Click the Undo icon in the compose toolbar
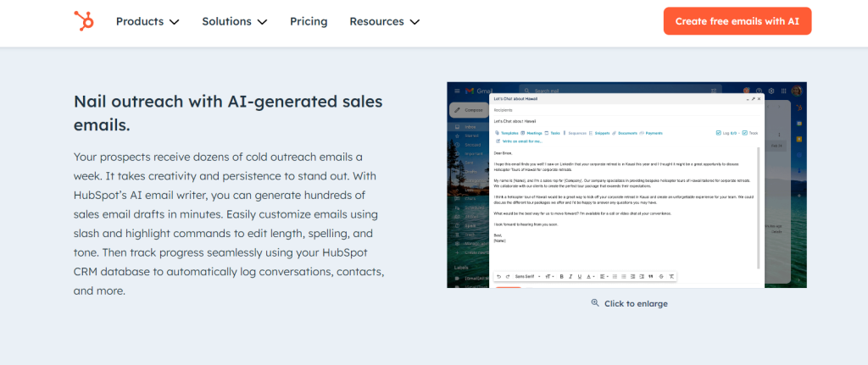868x365 pixels. 498,276
